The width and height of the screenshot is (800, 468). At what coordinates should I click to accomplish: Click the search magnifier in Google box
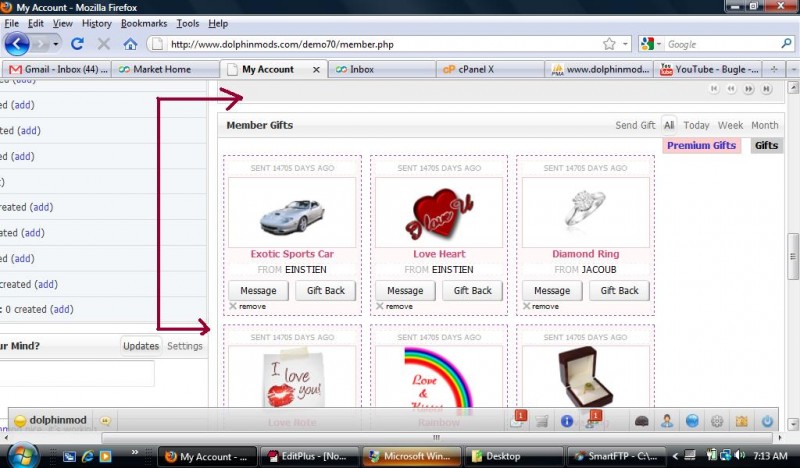786,44
